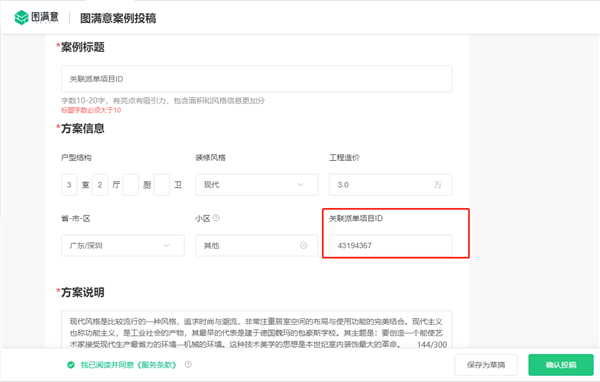Click the 关联派单项目ID field with 43194367
The image size is (600, 382).
point(390,245)
